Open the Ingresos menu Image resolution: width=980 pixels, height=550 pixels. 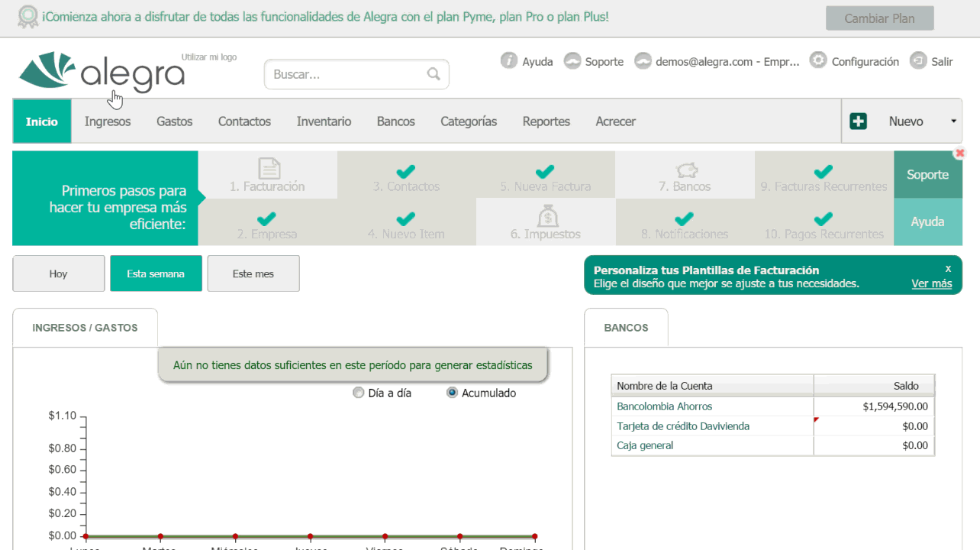click(x=108, y=121)
